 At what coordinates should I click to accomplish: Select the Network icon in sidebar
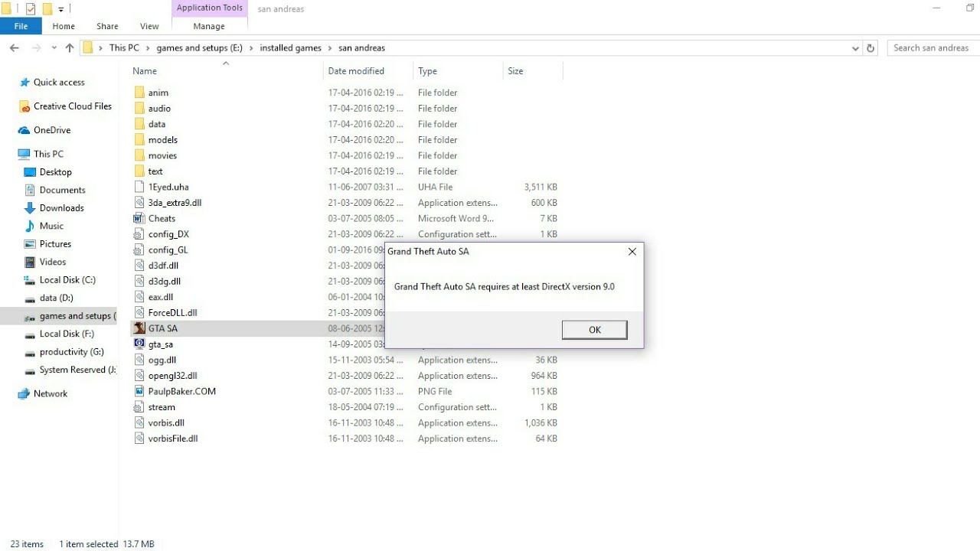point(24,393)
